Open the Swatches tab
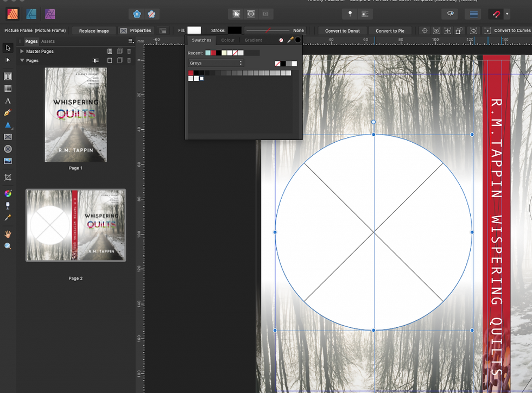 201,40
